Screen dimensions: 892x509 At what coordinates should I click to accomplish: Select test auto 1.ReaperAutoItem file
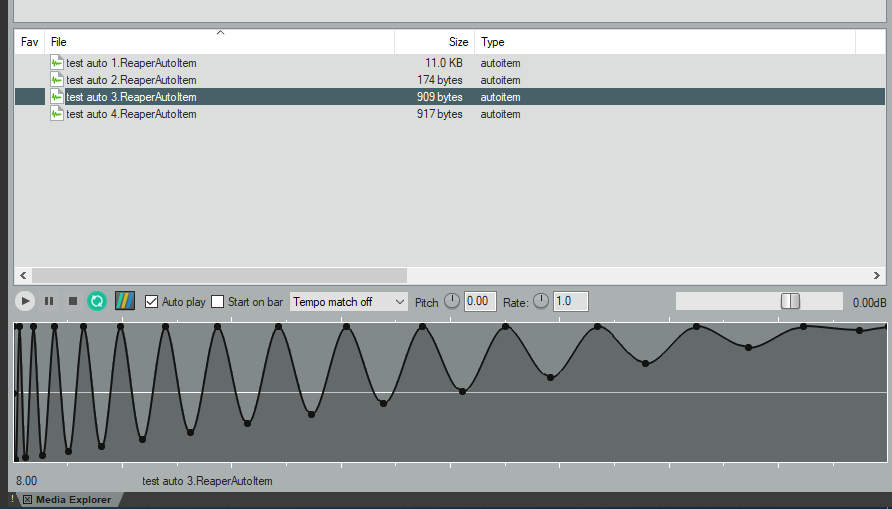pyautogui.click(x=131, y=63)
